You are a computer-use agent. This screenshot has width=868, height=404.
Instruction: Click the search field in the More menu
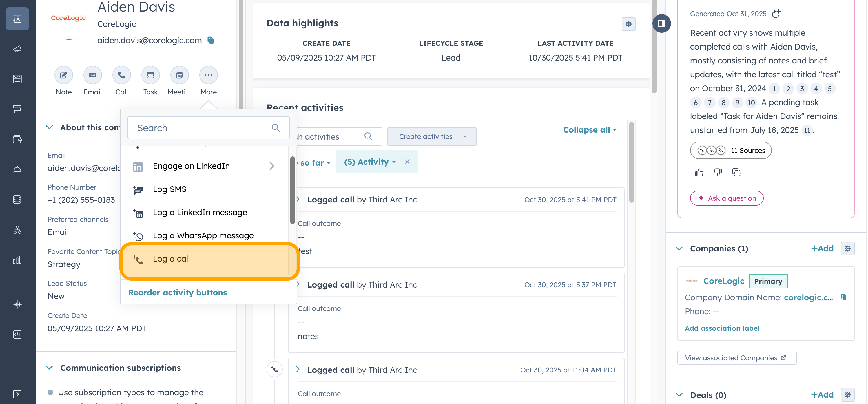pos(202,128)
